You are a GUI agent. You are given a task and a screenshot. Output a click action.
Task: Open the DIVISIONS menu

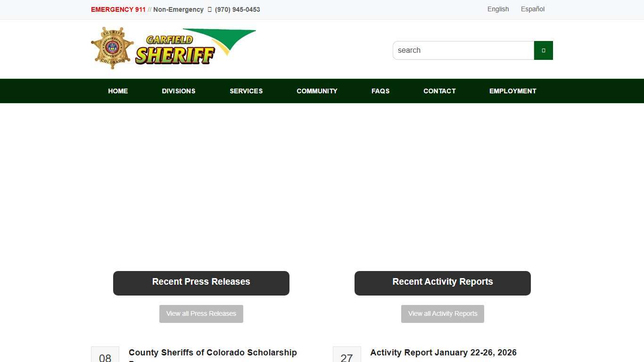179,91
